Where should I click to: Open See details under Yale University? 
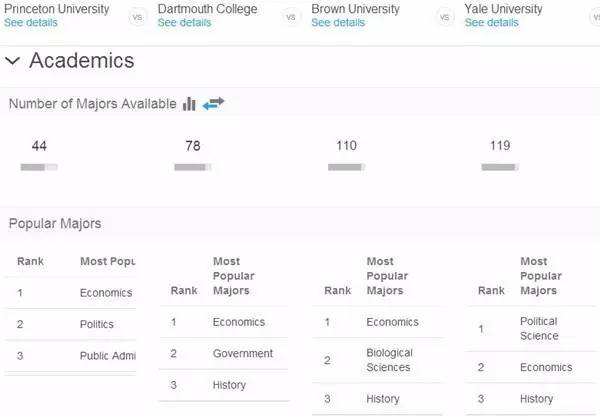click(492, 23)
